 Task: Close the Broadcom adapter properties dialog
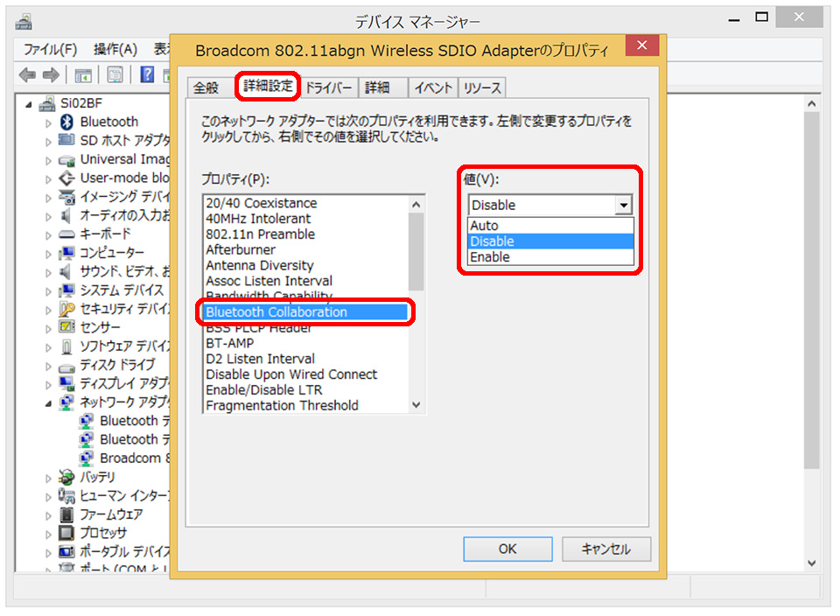click(x=642, y=45)
